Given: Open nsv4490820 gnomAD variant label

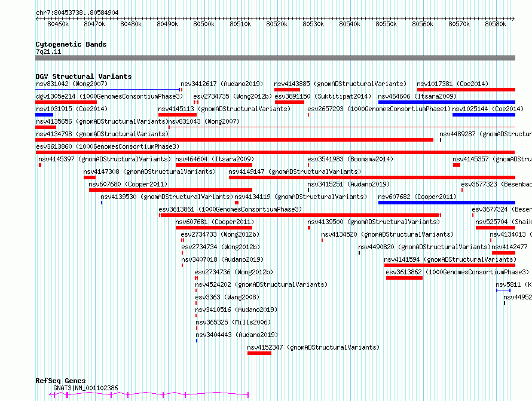Looking at the screenshot, I should pos(425,247).
